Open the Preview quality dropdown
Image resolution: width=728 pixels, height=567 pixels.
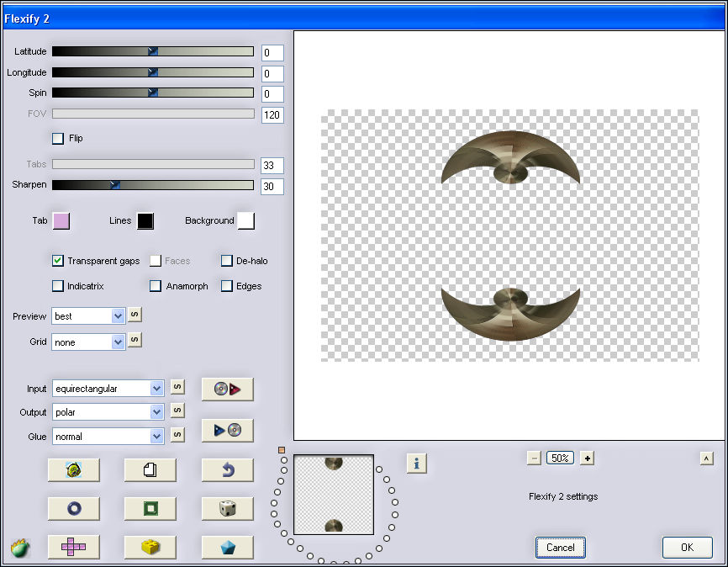[x=88, y=316]
